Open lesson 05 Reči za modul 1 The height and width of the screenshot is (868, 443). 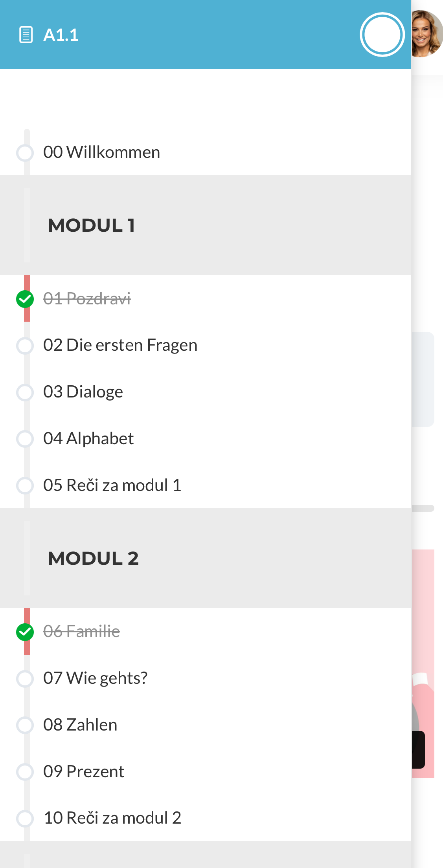[x=112, y=485]
